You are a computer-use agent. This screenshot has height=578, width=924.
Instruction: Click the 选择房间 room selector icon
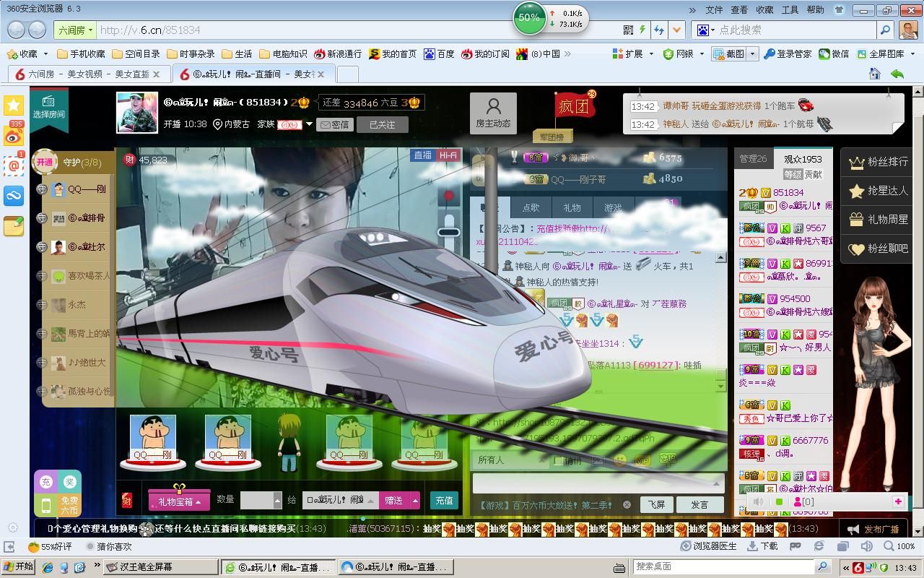click(48, 107)
